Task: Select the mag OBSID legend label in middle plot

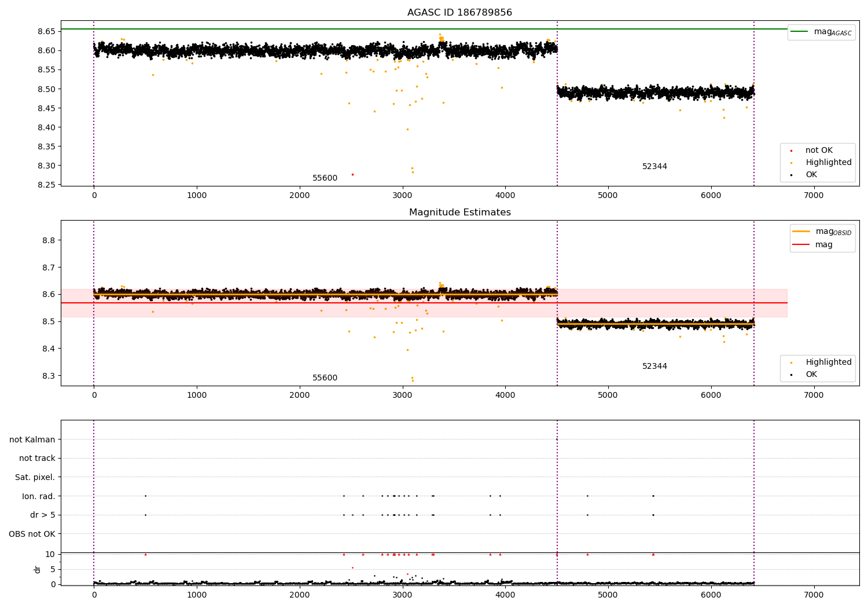Action: coord(834,232)
